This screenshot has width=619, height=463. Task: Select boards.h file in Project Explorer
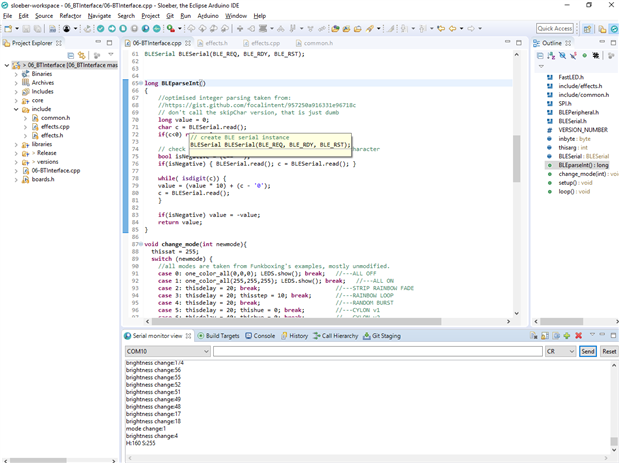click(42, 179)
